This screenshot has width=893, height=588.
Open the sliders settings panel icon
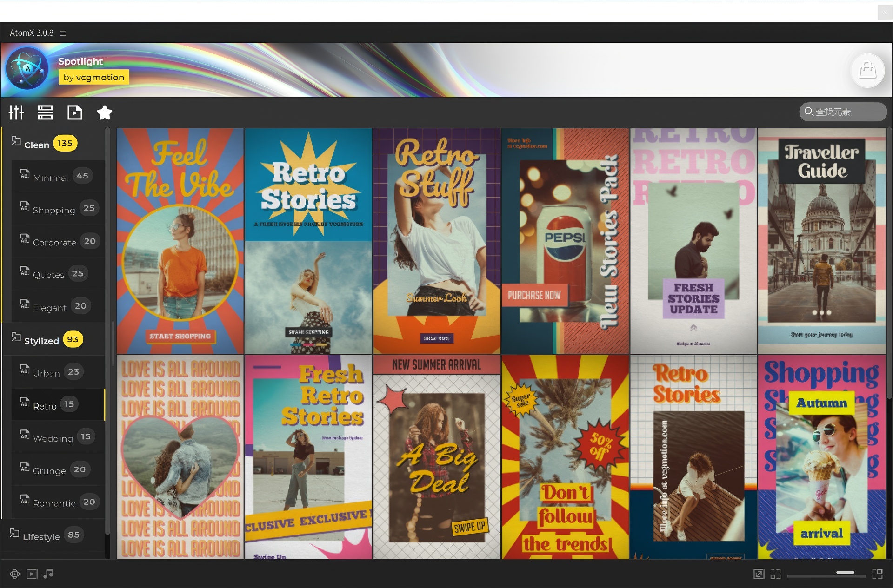point(16,112)
